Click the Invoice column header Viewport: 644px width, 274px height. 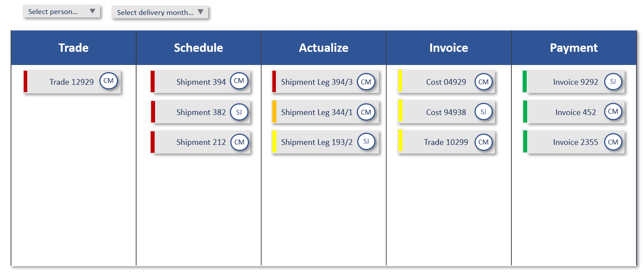coord(449,47)
